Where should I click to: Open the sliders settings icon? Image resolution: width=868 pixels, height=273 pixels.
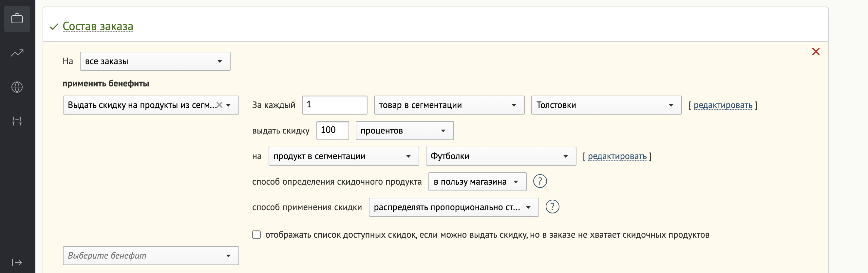[17, 121]
